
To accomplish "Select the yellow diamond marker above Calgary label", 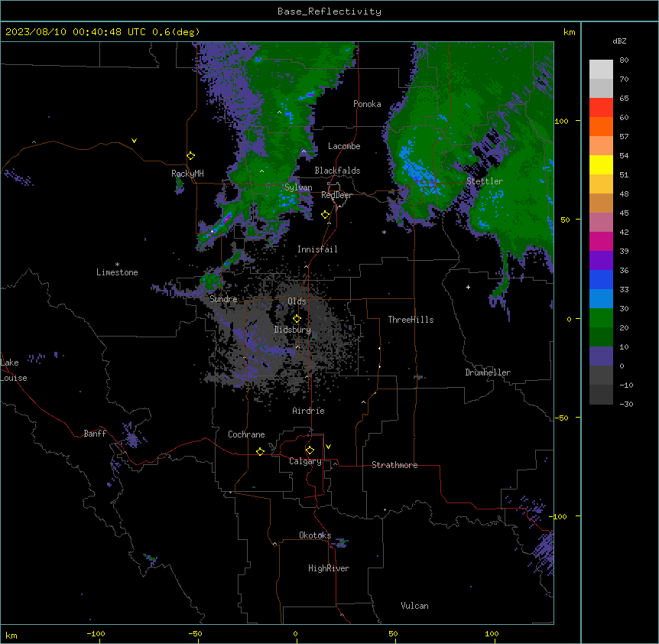I will pos(310,450).
